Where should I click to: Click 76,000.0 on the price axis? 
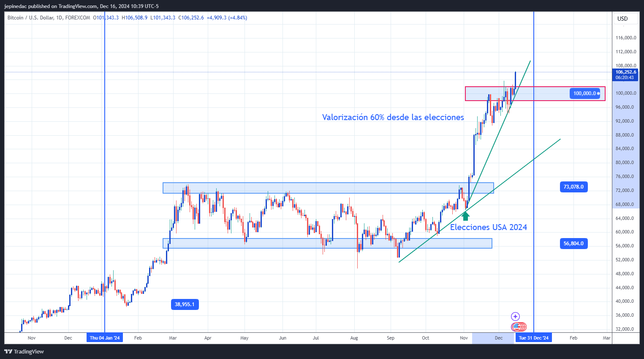(625, 176)
